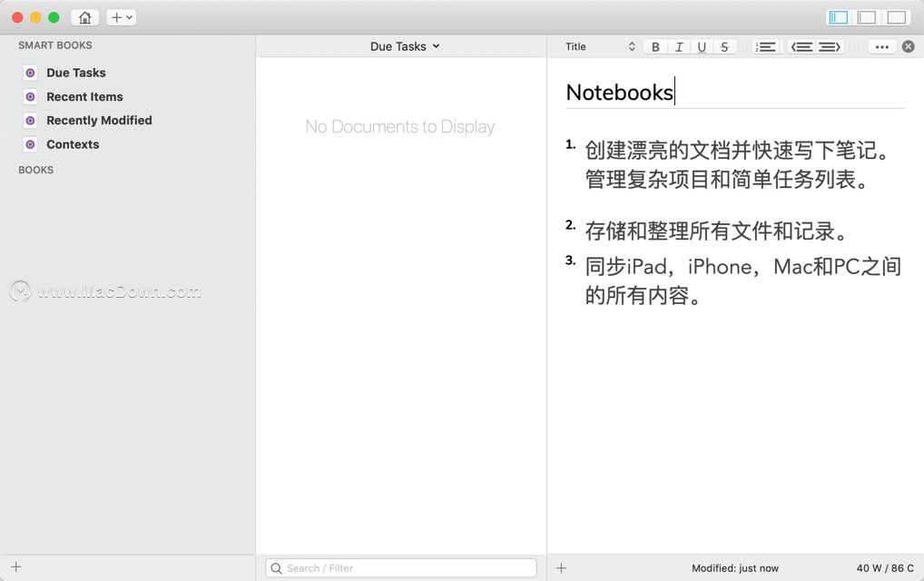This screenshot has width=924, height=581.
Task: Open the Title paragraph style dropdown
Action: 599,45
